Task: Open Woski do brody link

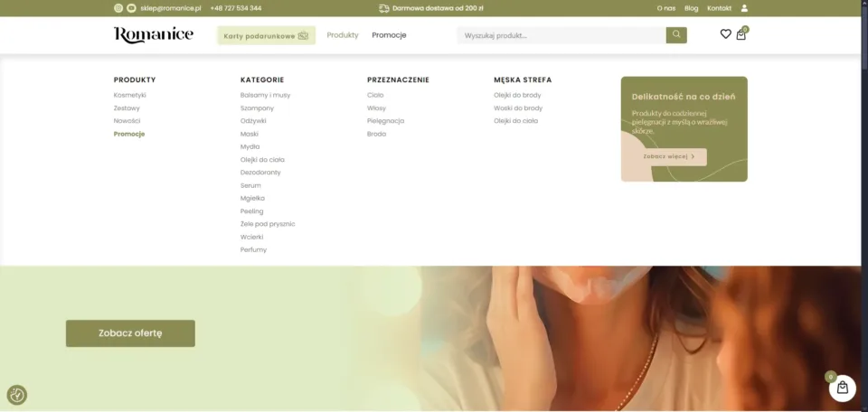Action: point(518,108)
